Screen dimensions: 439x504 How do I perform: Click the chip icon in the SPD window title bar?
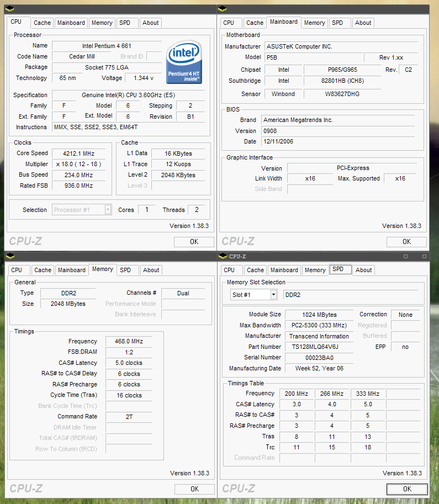(223, 256)
